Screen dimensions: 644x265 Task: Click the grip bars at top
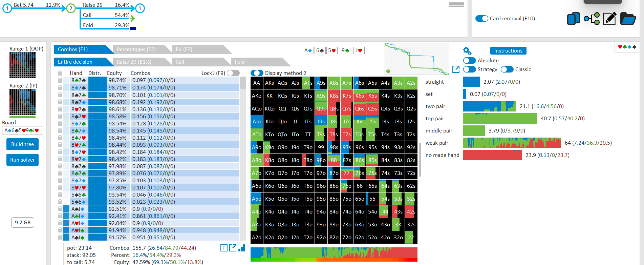pyautogui.click(x=457, y=5)
